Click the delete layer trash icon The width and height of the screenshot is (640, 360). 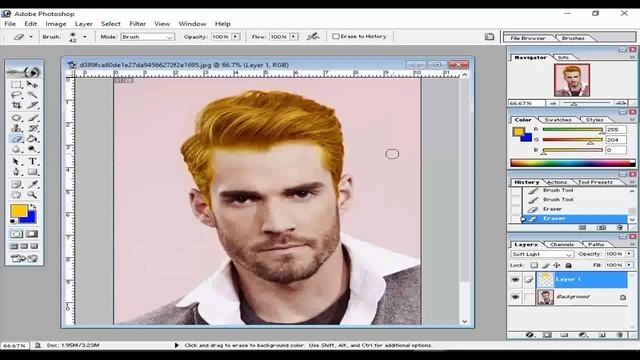point(620,335)
